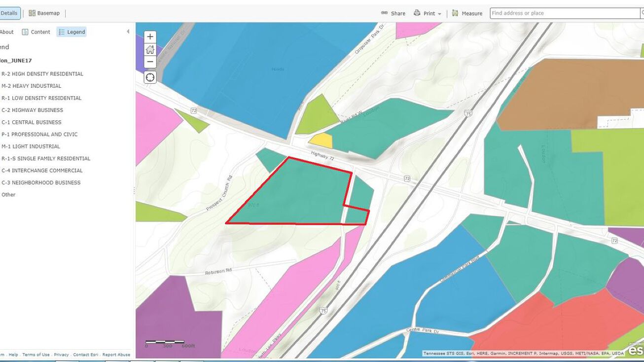Open the Measure tool
The height and width of the screenshot is (362, 644).
click(467, 13)
